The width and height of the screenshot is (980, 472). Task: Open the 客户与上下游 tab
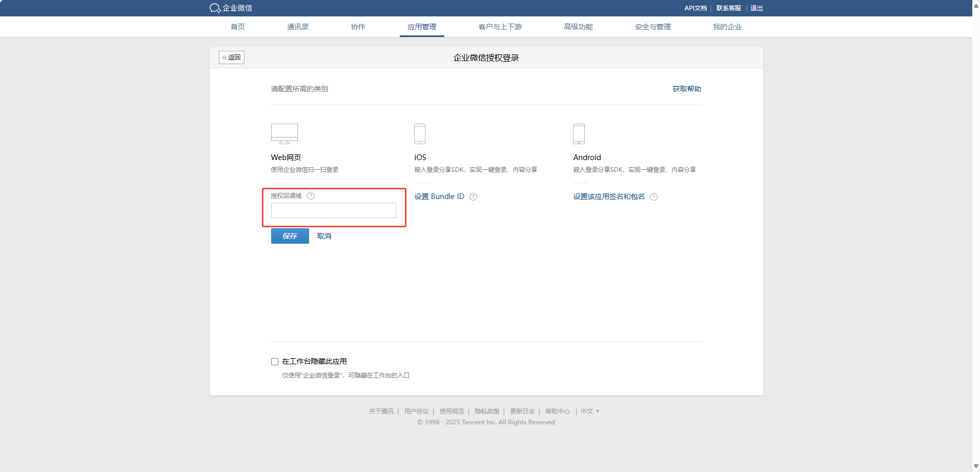[x=500, y=27]
